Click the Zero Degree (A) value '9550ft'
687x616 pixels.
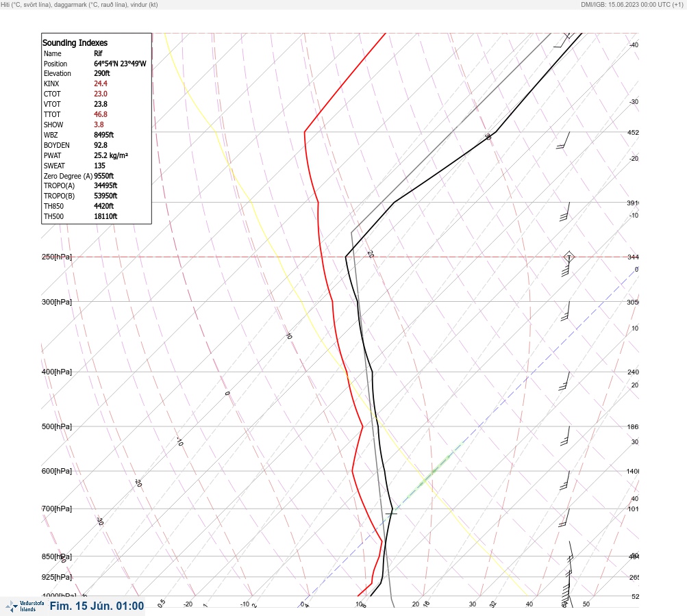pos(104,176)
